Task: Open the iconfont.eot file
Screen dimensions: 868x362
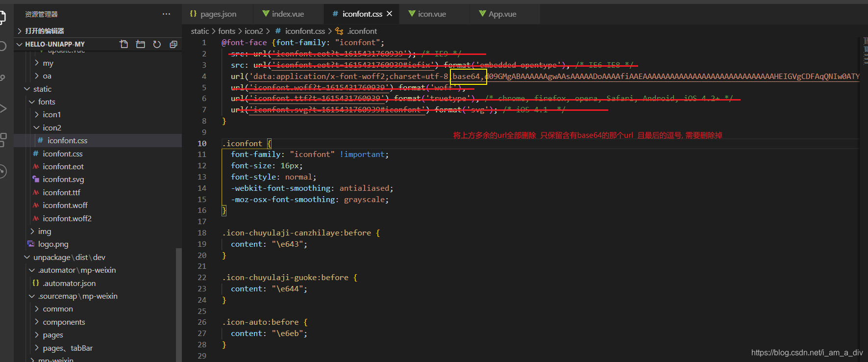Action: point(98,166)
